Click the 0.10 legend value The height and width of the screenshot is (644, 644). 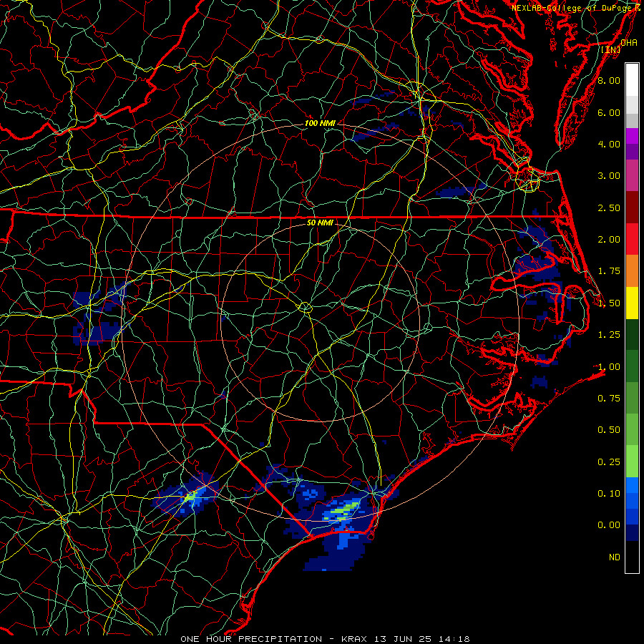point(609,494)
